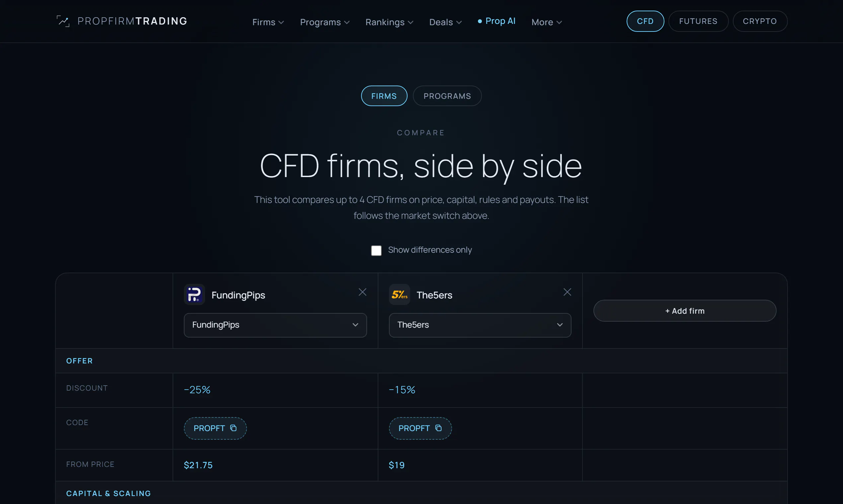Click the OFFER section header
Image resolution: width=843 pixels, height=504 pixels.
80,361
